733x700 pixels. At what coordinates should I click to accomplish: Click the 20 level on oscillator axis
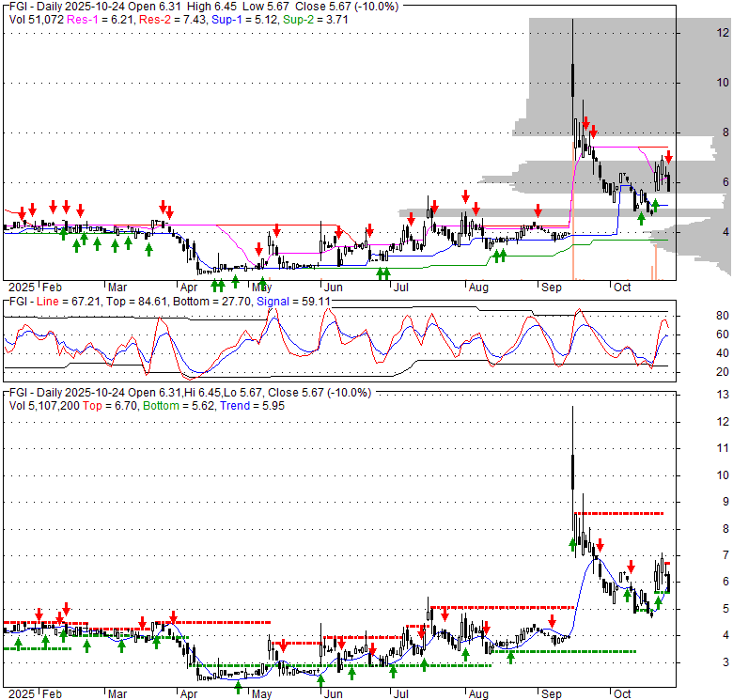click(723, 372)
